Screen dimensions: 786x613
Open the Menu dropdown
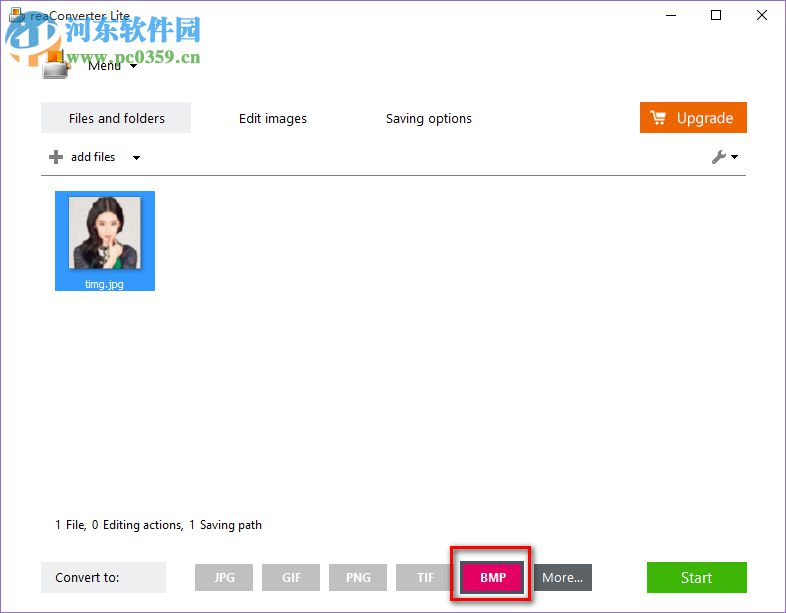pyautogui.click(x=112, y=66)
